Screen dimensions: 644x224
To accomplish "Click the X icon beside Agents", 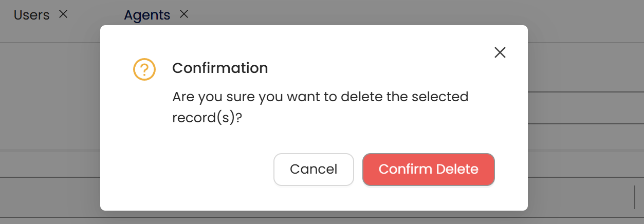I will click(x=183, y=14).
